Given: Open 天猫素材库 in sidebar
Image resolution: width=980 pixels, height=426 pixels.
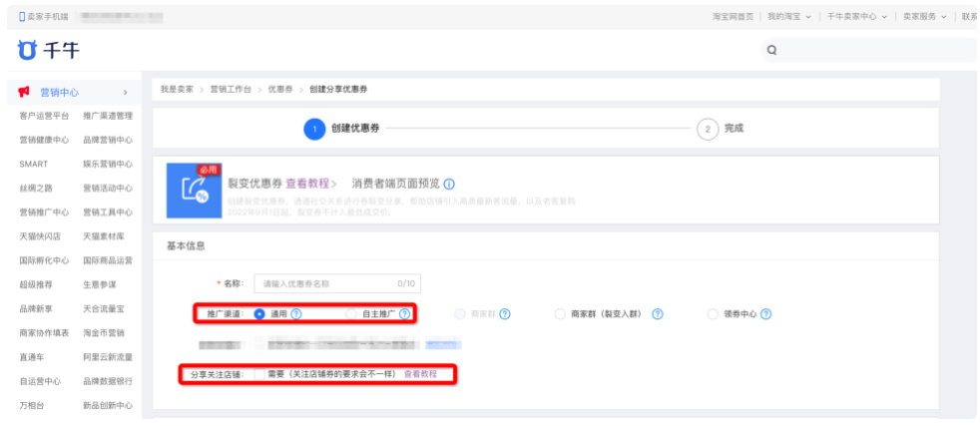Looking at the screenshot, I should point(104,236).
